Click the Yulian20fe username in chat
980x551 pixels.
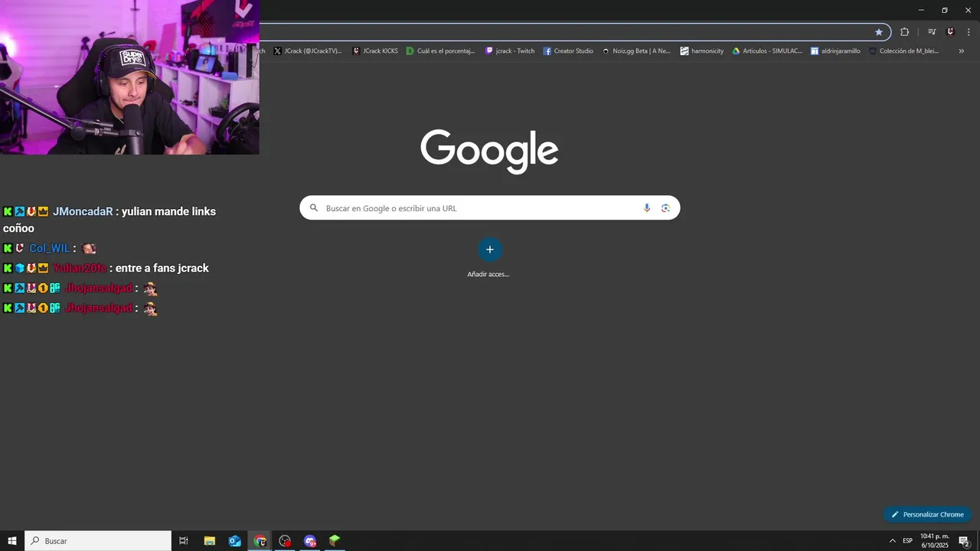pos(79,269)
